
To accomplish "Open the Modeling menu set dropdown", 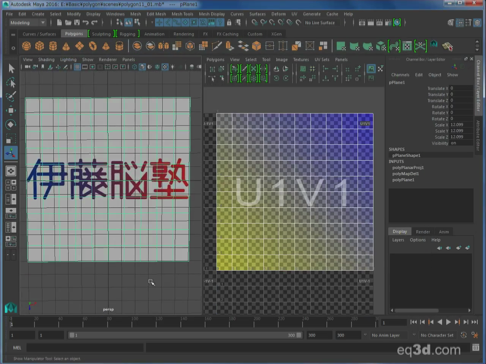I will 27,23.
